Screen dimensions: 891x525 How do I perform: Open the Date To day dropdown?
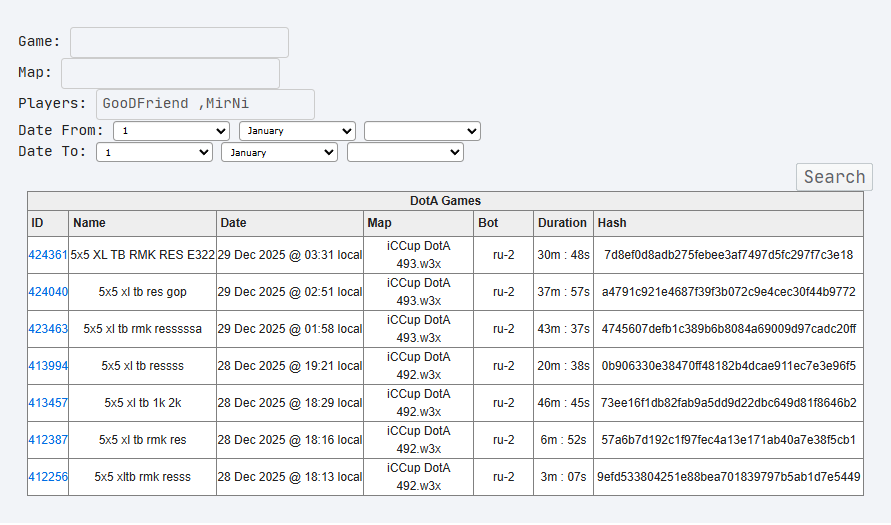click(x=155, y=152)
